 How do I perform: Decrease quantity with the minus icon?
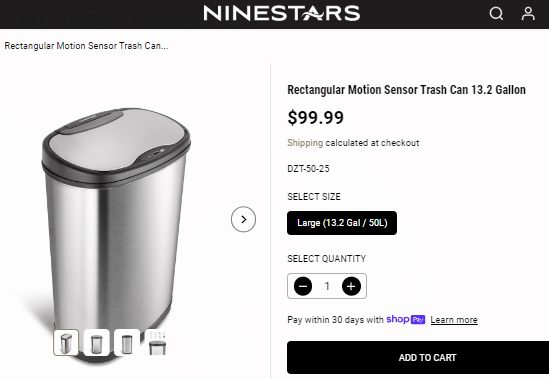click(303, 286)
